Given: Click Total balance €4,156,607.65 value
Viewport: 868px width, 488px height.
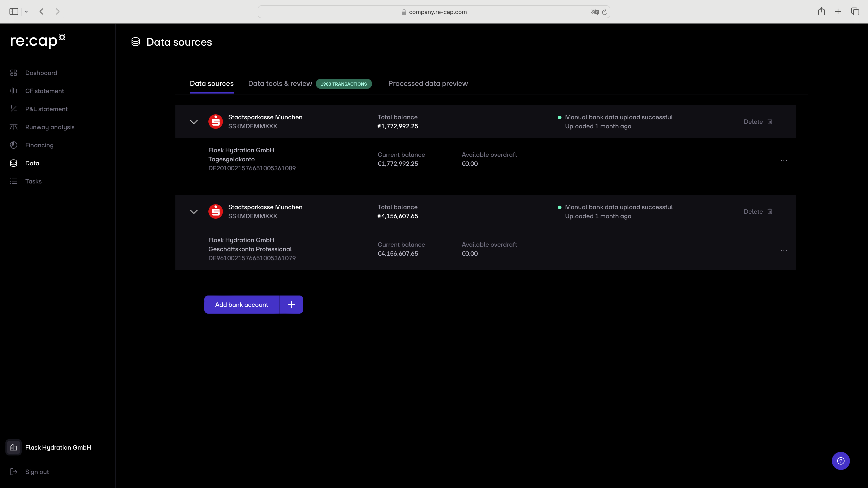Looking at the screenshot, I should coord(398,216).
